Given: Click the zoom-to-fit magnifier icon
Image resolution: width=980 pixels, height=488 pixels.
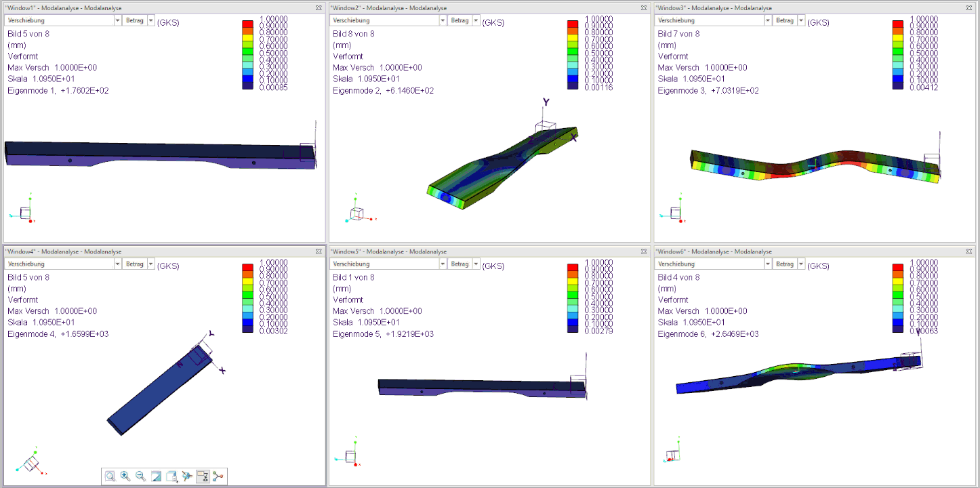Looking at the screenshot, I should click(x=110, y=476).
